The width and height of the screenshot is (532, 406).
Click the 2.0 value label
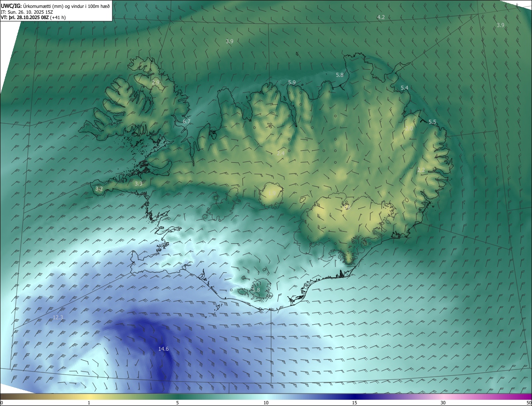[x=409, y=129]
